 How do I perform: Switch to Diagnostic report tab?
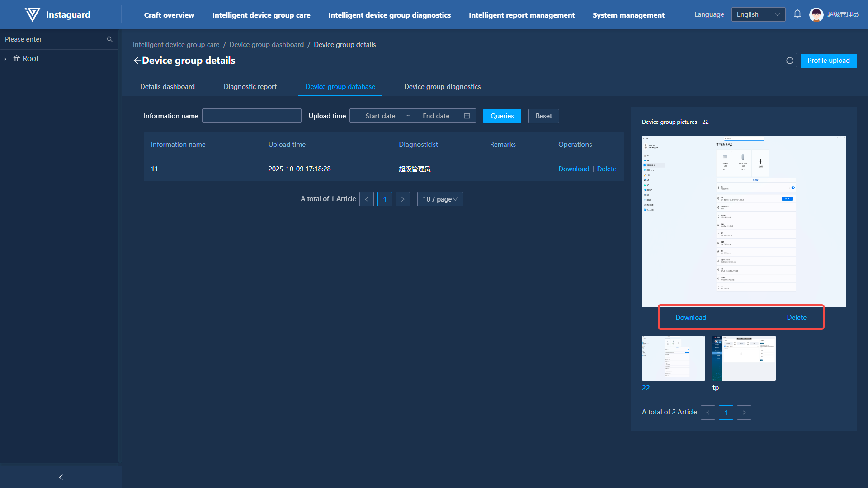tap(250, 87)
